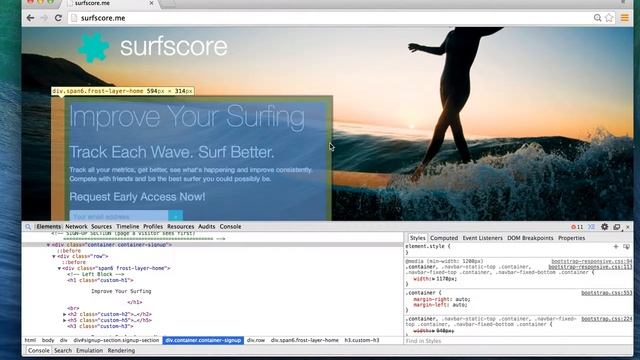
Task: Expand the h2 custom-h2 node
Action: pos(64,315)
